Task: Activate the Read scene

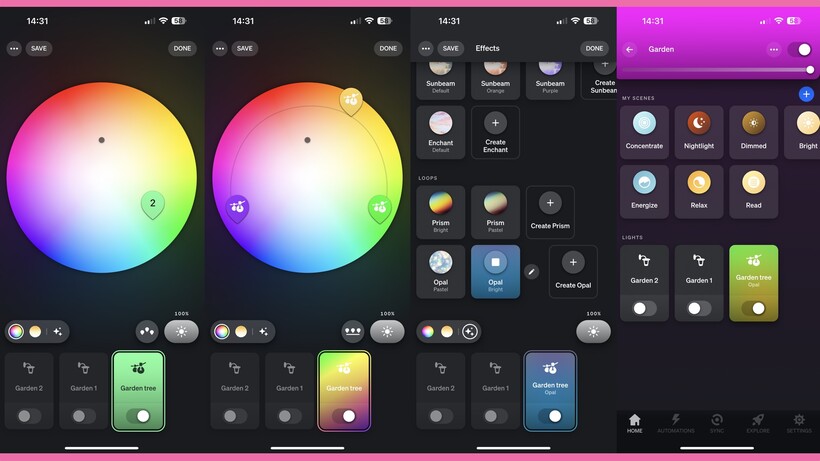Action: pyautogui.click(x=754, y=192)
